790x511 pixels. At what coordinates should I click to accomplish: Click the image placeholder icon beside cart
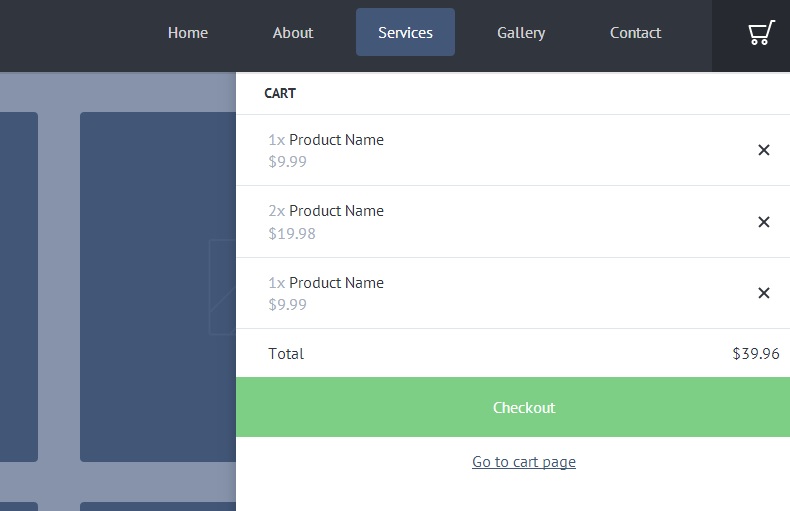(222, 287)
